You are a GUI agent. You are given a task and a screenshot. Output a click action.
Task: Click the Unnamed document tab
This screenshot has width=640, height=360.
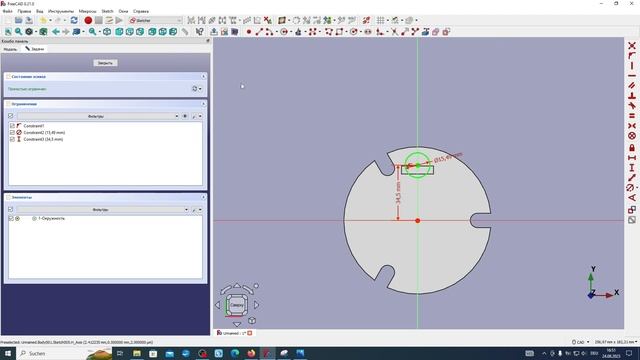(x=234, y=333)
